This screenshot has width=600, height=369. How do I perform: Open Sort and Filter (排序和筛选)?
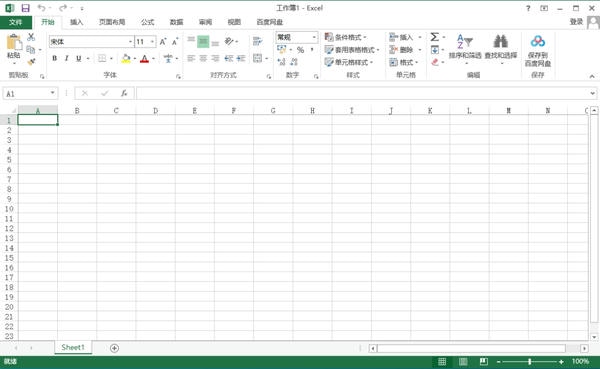(465, 49)
